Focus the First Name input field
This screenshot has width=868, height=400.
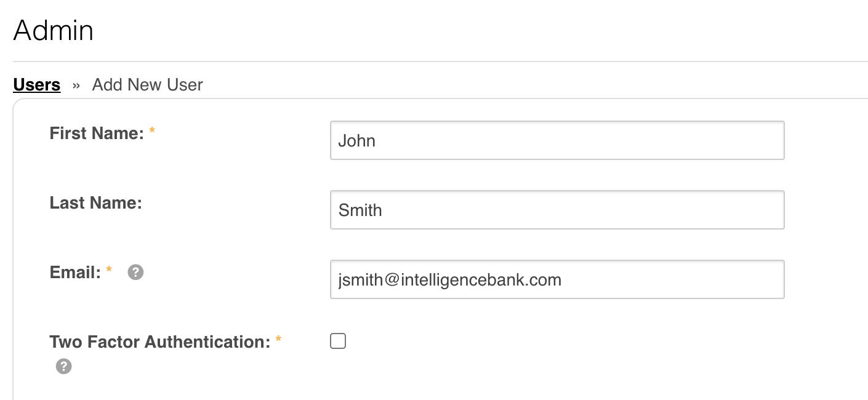[557, 140]
